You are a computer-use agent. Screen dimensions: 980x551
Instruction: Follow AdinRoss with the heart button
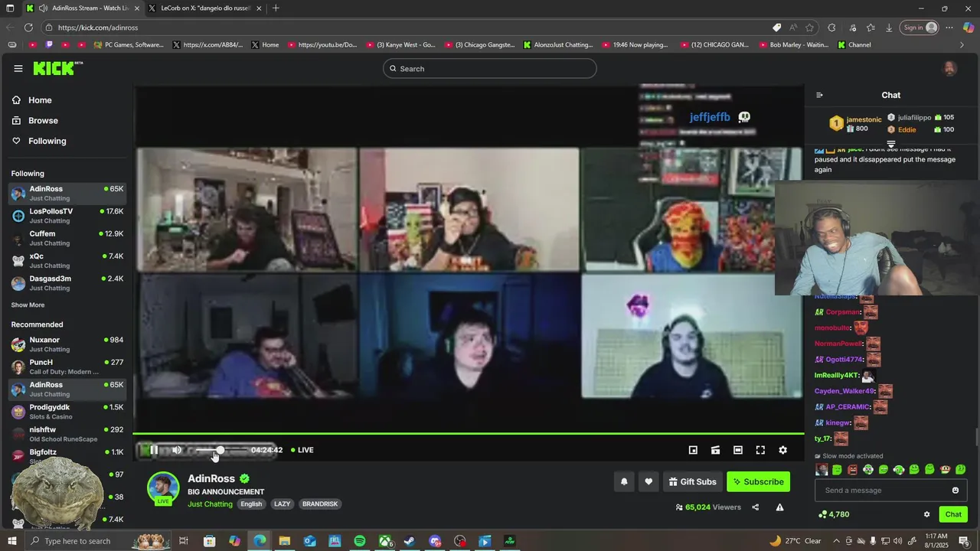point(648,481)
